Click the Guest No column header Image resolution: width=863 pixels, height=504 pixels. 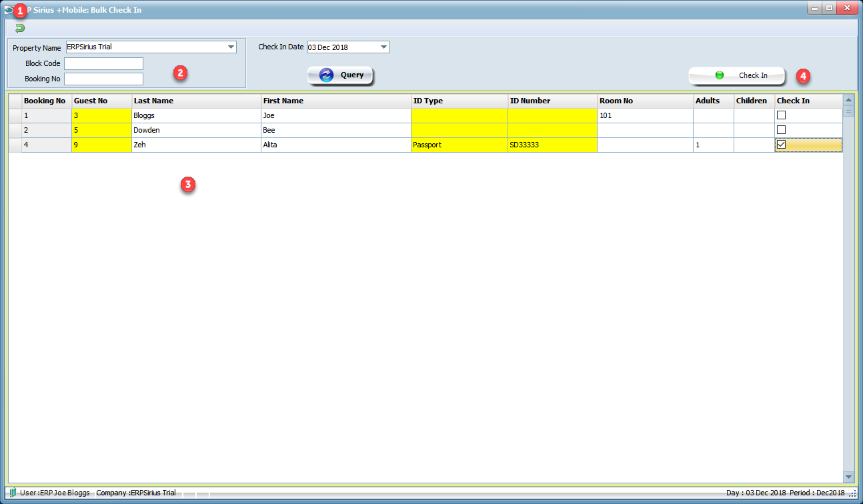click(101, 101)
